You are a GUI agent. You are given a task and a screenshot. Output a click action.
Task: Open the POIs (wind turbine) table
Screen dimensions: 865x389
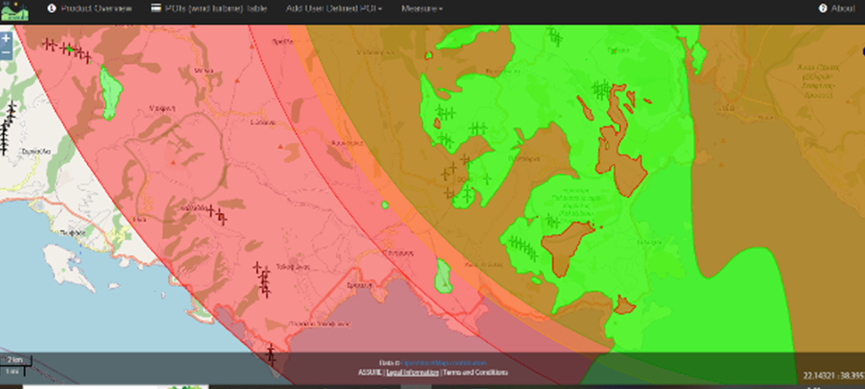click(212, 9)
